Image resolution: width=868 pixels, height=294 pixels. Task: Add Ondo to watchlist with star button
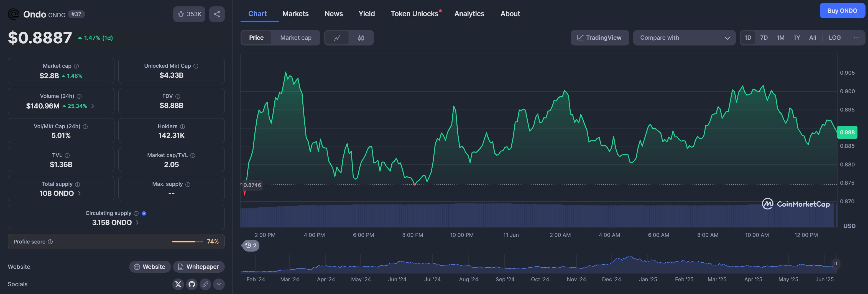coord(189,14)
